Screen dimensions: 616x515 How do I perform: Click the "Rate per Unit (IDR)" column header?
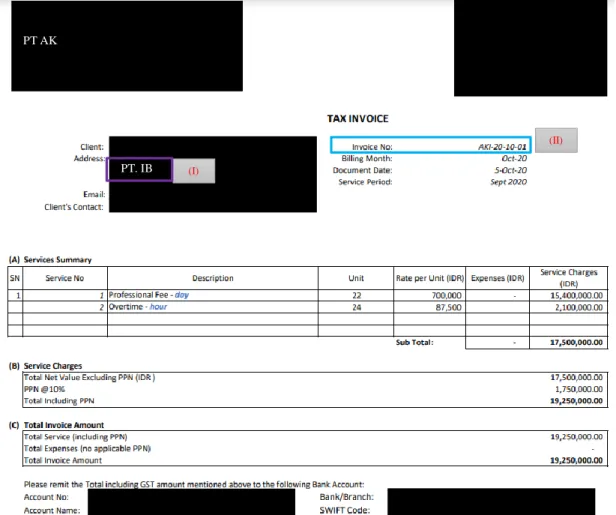click(430, 278)
